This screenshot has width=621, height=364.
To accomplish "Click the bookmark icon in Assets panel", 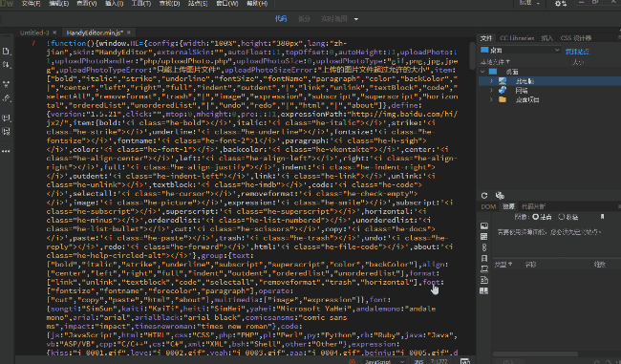I will [602, 217].
